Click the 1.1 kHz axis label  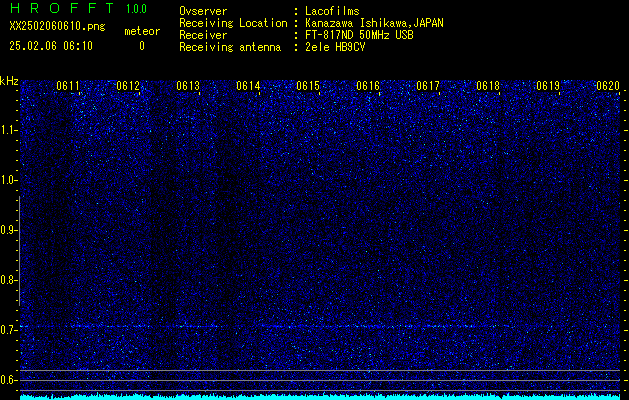[x=8, y=130]
